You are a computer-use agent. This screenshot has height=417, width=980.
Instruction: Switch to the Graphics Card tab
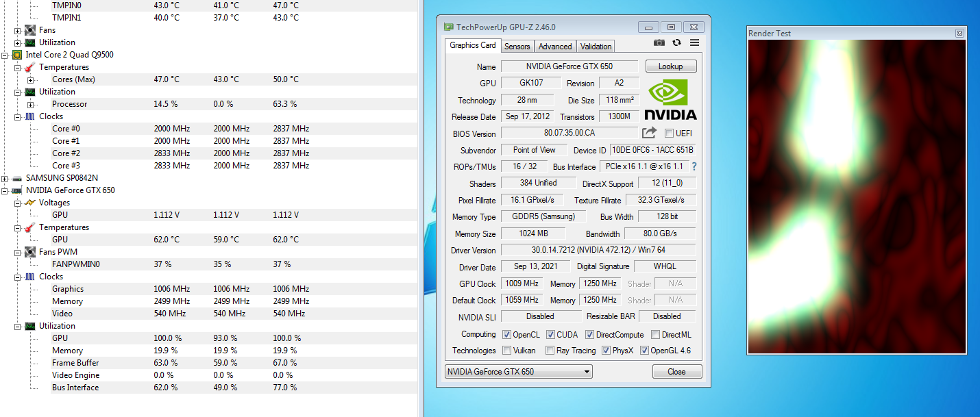(x=472, y=45)
